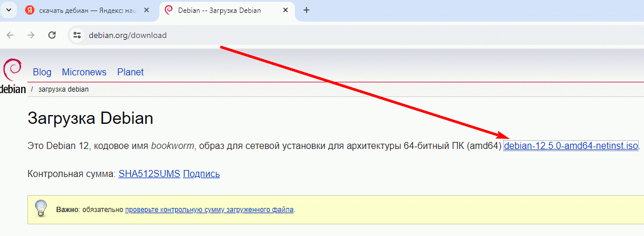Close the Debian download tab
The width and height of the screenshot is (644, 236).
pyautogui.click(x=287, y=11)
